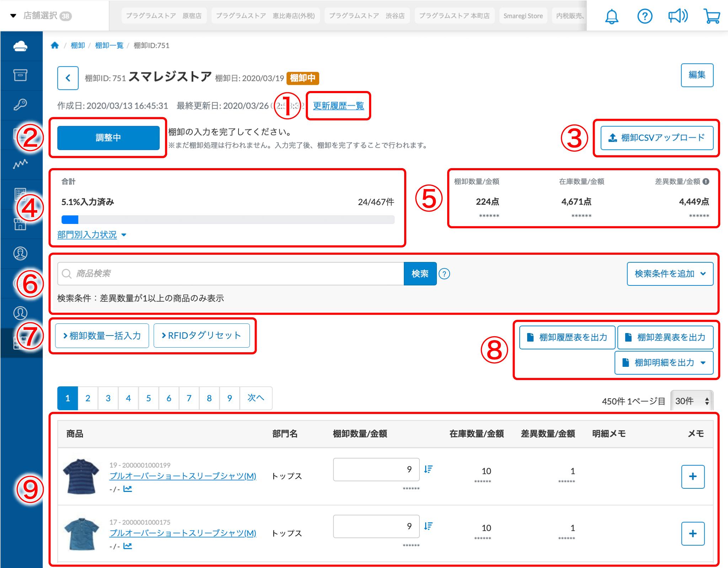Open chart icon under first product
The image size is (728, 568).
click(x=128, y=489)
